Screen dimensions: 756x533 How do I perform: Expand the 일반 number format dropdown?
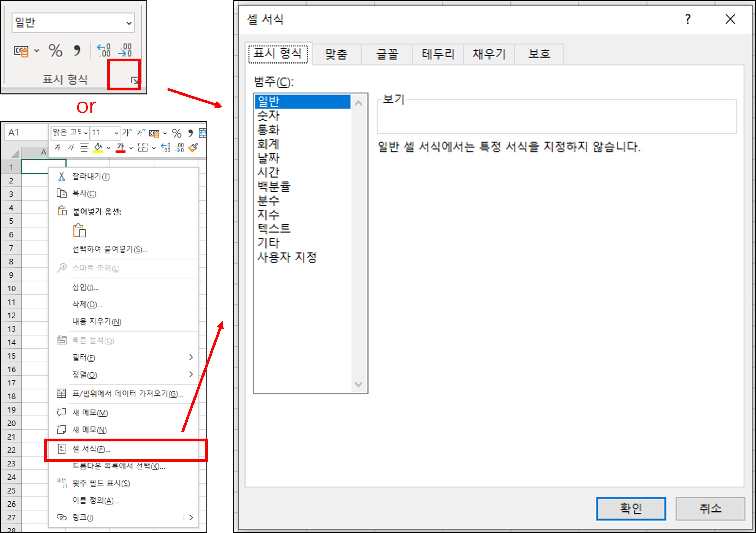point(129,23)
